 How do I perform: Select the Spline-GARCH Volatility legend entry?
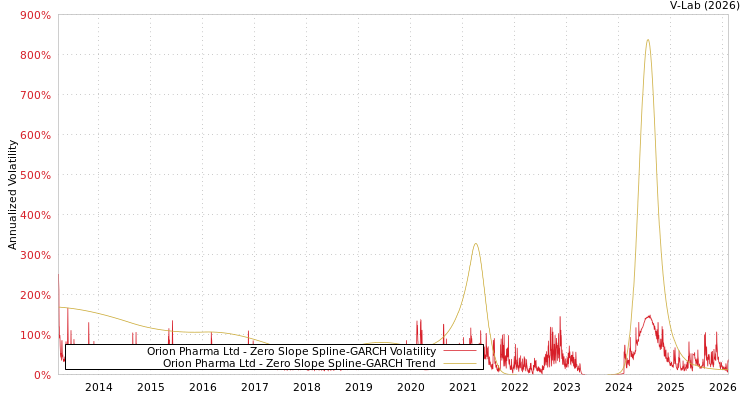(x=291, y=351)
